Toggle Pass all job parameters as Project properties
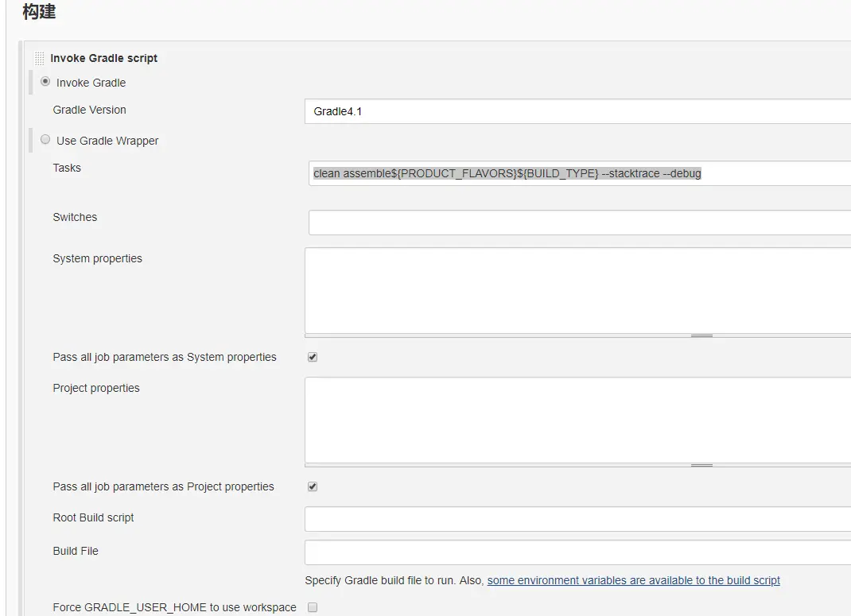Image resolution: width=851 pixels, height=616 pixels. coord(313,486)
